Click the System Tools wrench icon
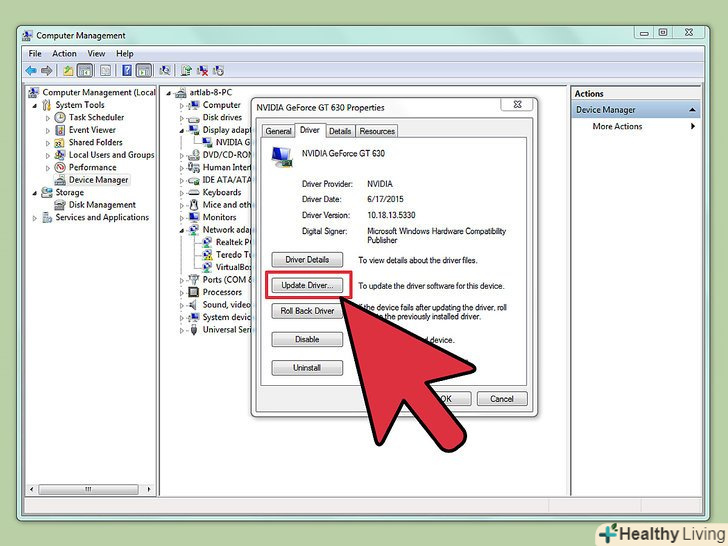This screenshot has height=546, width=728. tap(47, 105)
